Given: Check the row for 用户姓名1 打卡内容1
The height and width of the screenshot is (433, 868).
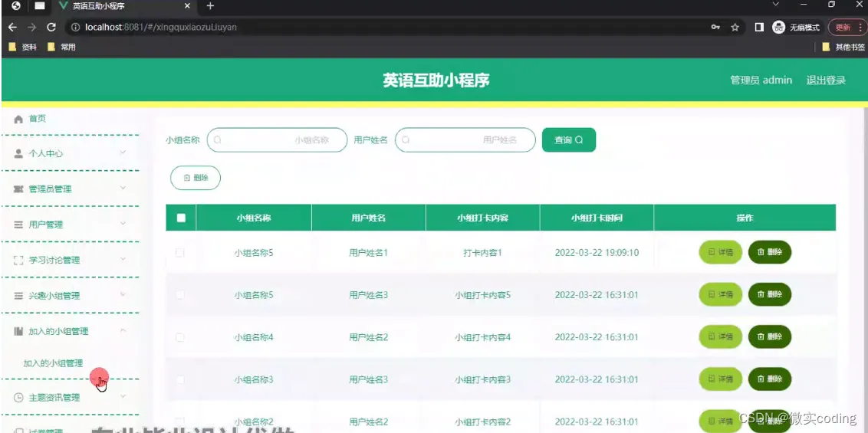Looking at the screenshot, I should [x=180, y=253].
